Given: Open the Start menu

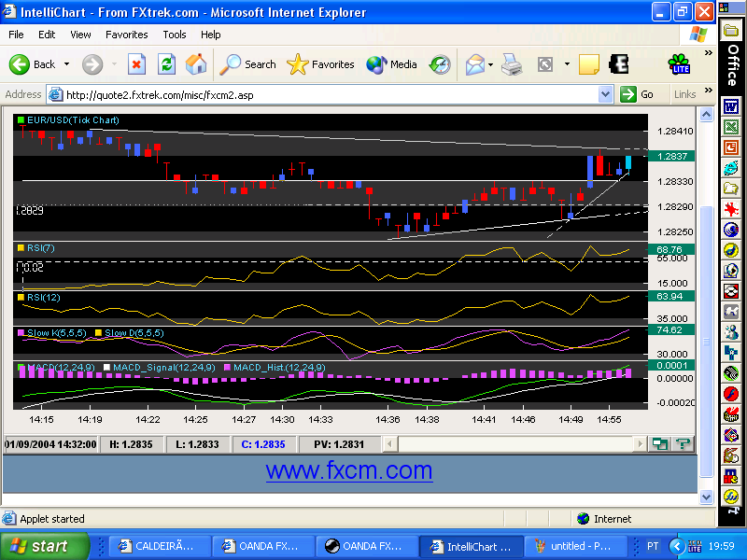Looking at the screenshot, I should tap(44, 546).
